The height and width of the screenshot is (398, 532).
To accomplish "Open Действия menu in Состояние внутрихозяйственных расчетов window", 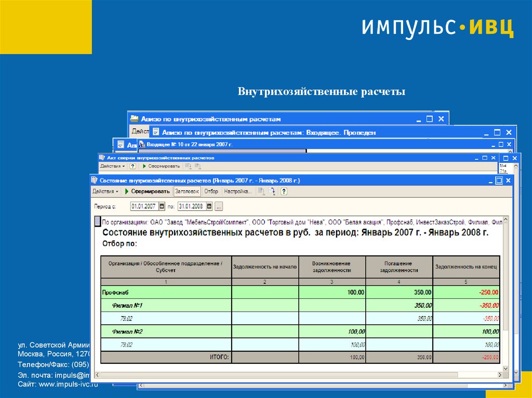I will click(x=105, y=191).
